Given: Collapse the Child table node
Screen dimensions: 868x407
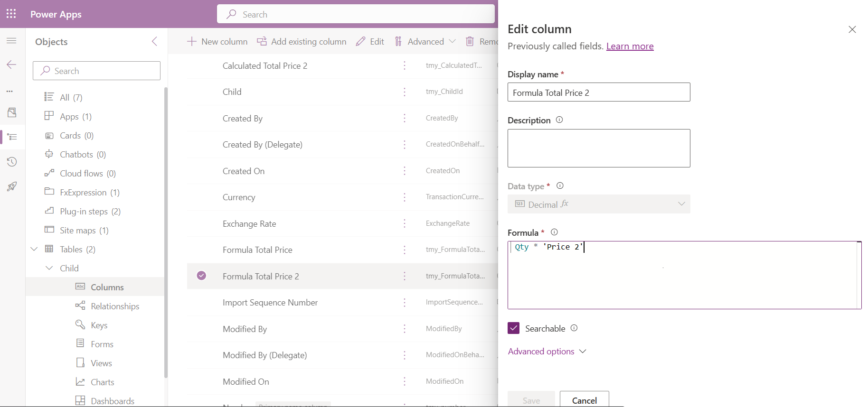Looking at the screenshot, I should click(49, 268).
